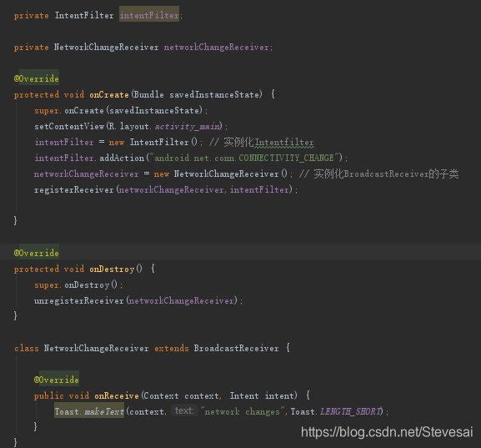Click the 实例化BroadcastReceiver的子类 comment
The image size is (481, 448).
click(378, 174)
